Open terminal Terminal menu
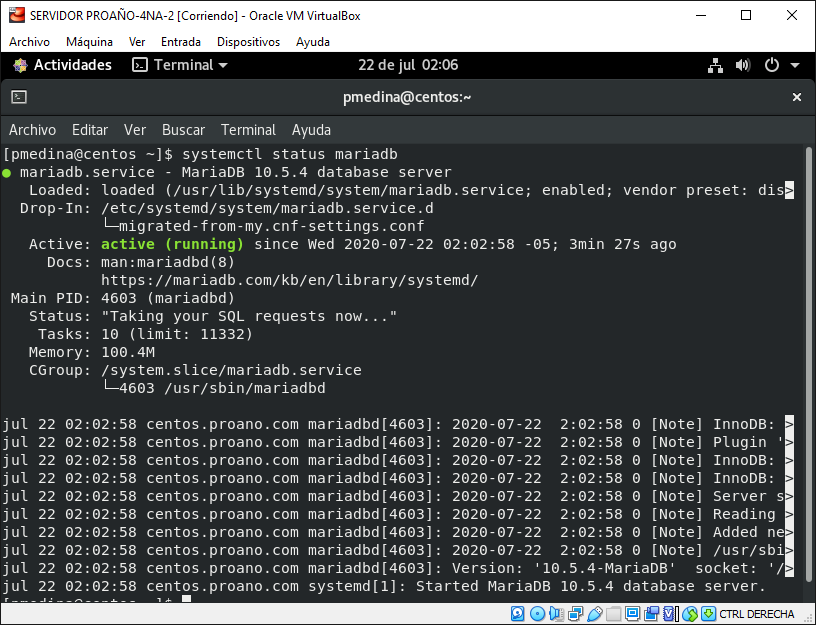This screenshot has width=816, height=625. tap(248, 130)
